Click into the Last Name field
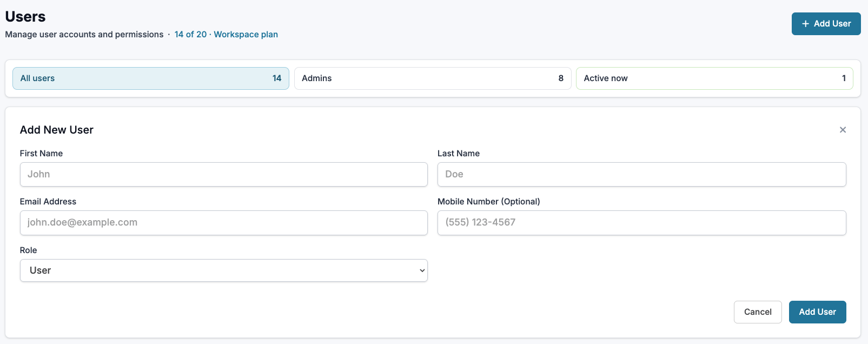The image size is (868, 344). 641,174
